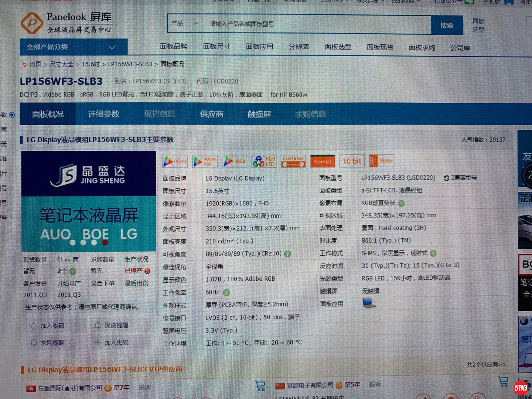Click the LED Driver feature icon
The image size is (532, 399).
coord(293,161)
